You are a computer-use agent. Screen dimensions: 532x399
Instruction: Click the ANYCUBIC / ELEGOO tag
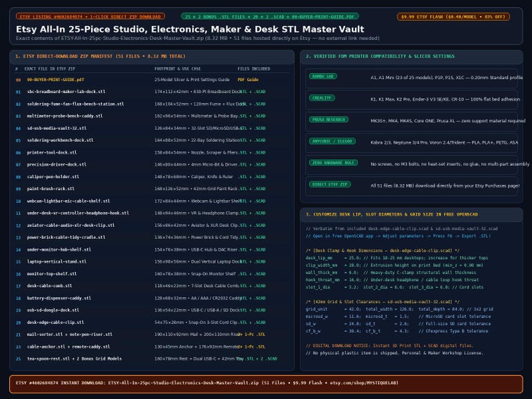click(x=332, y=141)
